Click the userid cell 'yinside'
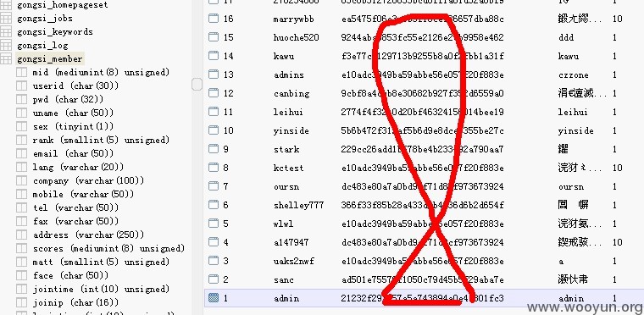 tap(291, 131)
